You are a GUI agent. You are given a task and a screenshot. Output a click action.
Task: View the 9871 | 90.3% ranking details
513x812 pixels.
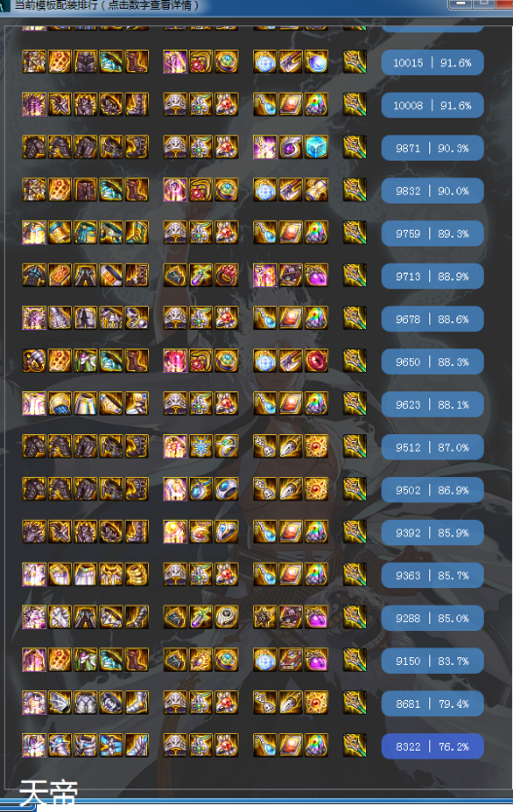coord(432,148)
